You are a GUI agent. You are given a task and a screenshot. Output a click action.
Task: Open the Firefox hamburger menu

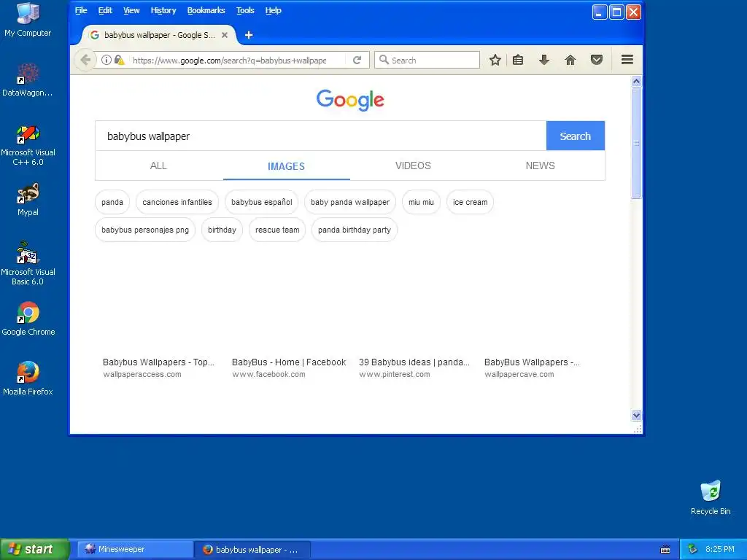point(627,60)
